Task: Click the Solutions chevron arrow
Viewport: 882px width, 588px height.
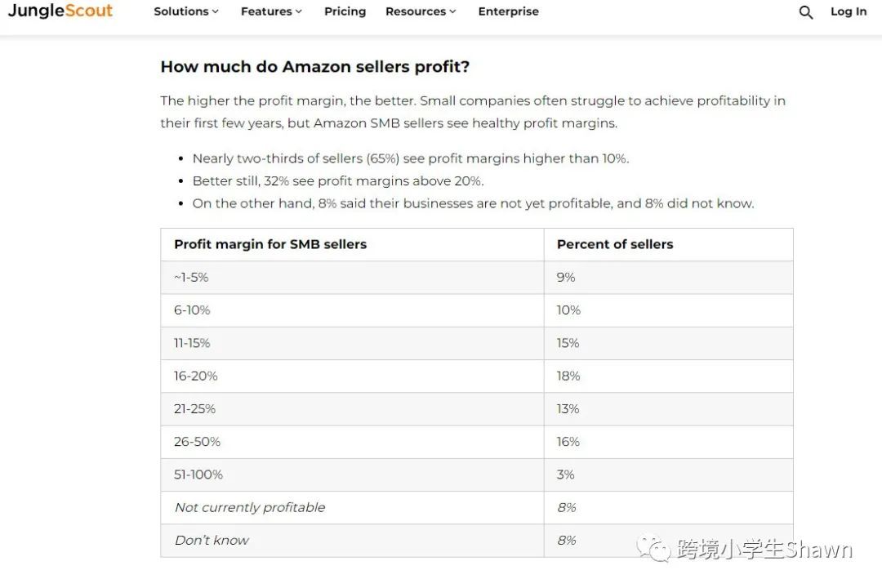Action: click(x=216, y=11)
